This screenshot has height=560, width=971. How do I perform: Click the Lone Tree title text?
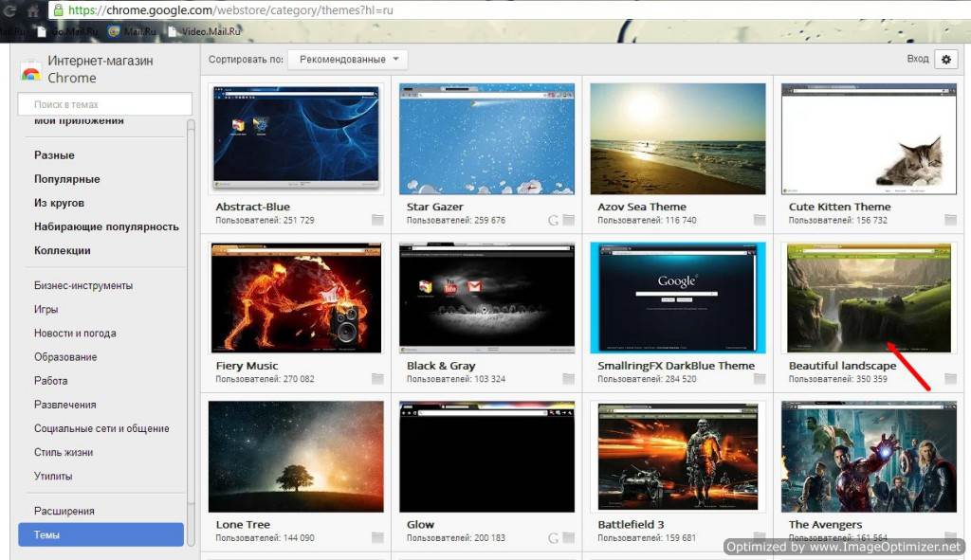(243, 525)
